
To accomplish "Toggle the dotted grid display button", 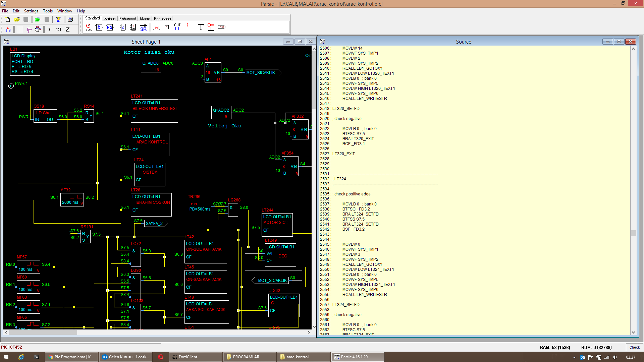I will pos(20,29).
